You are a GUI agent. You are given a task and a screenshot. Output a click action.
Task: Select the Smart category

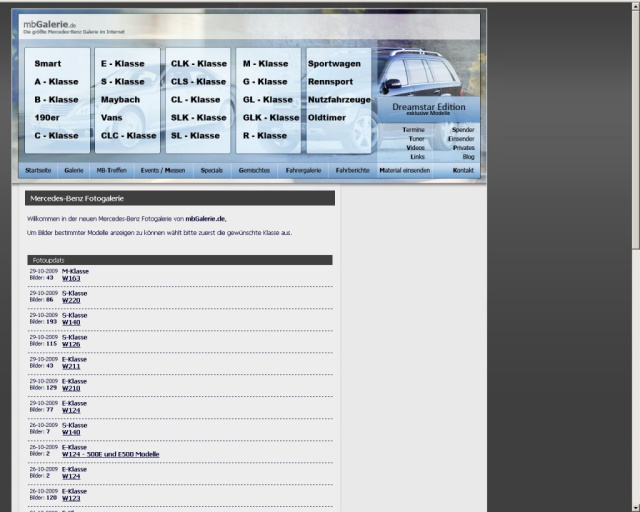[48, 64]
